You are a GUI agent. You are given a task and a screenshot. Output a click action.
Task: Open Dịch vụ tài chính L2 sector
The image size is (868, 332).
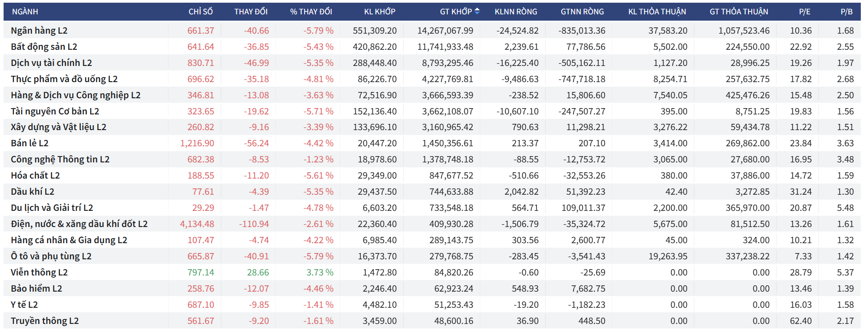pyautogui.click(x=51, y=63)
